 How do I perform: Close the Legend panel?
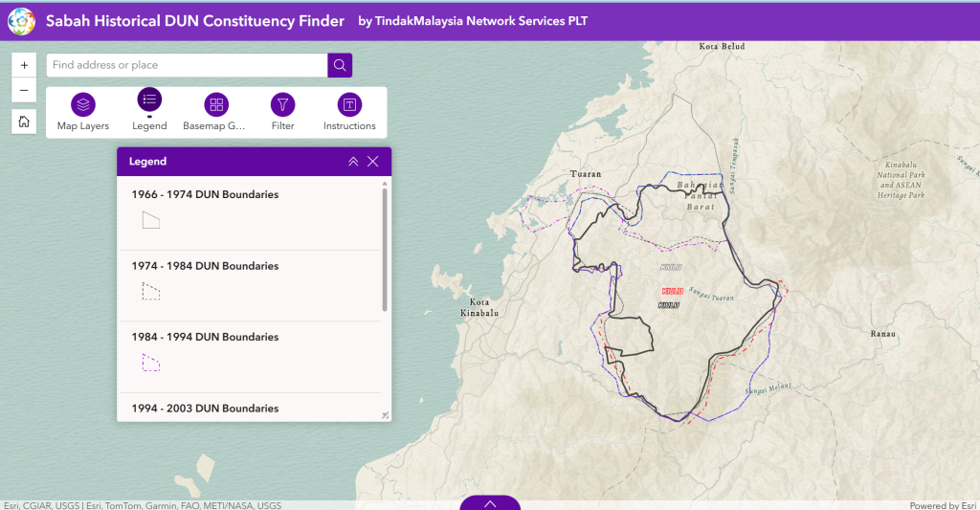[x=373, y=162]
